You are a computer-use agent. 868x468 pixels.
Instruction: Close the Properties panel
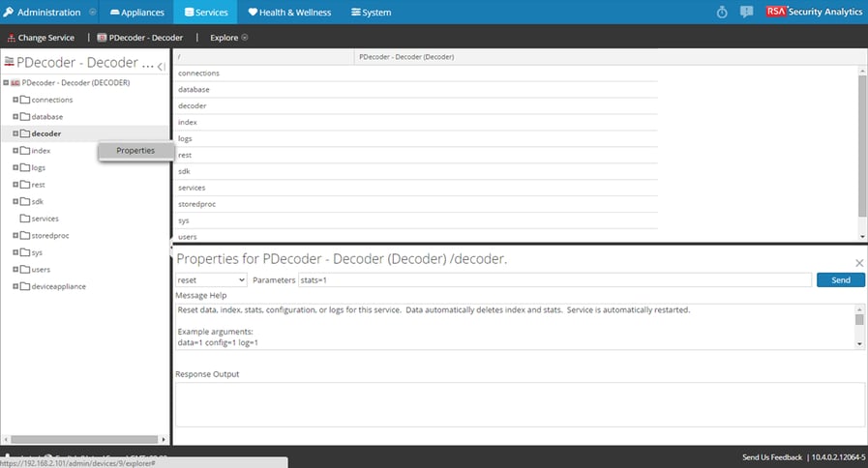pyautogui.click(x=859, y=263)
